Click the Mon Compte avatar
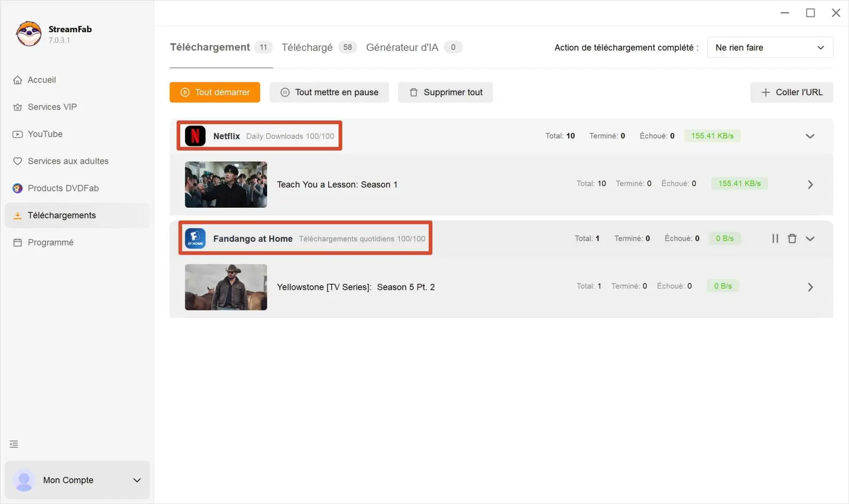The height and width of the screenshot is (504, 849). [x=24, y=480]
